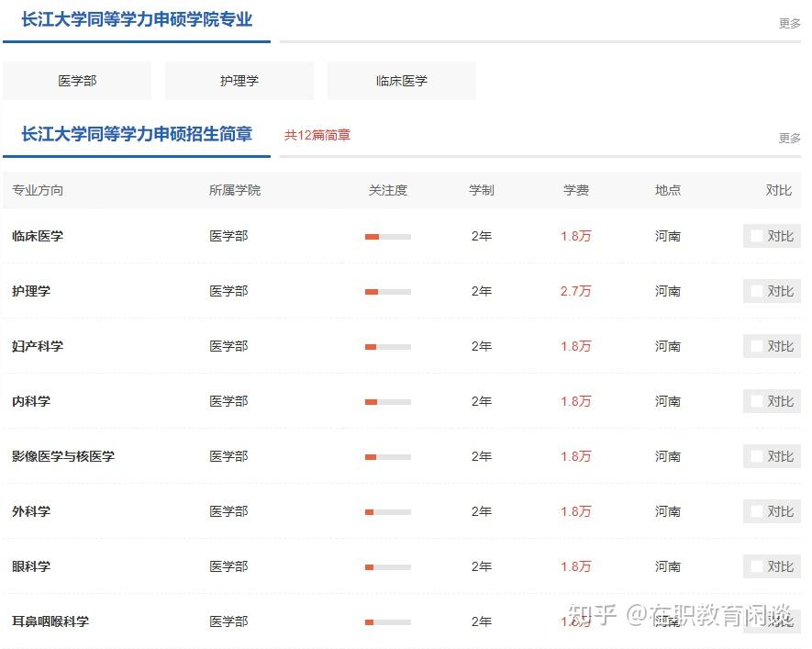The width and height of the screenshot is (812, 649).
Task: Tick the 对比 checkbox for 护理学
Action: [x=757, y=291]
